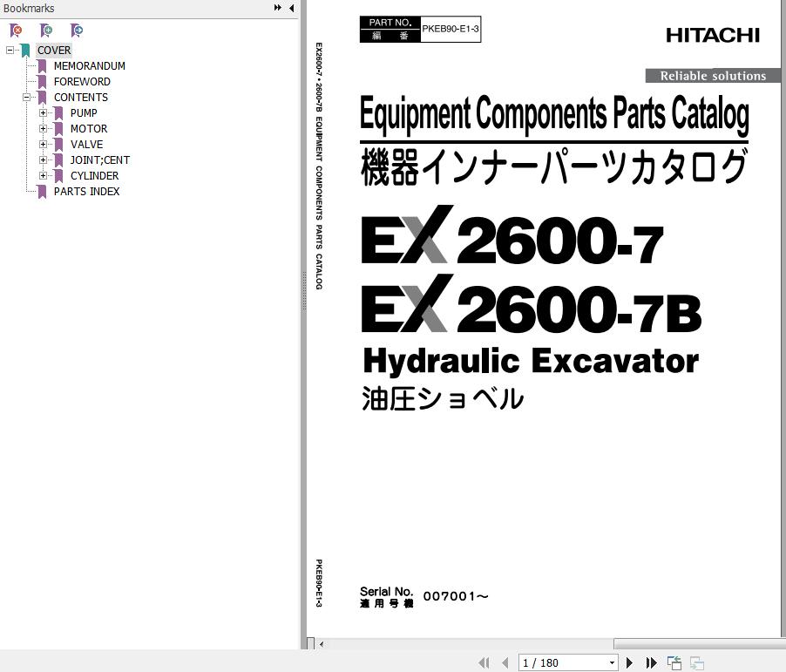Click the split view handle at bottom-left of document
Viewport: 786px width, 672px height.
(311, 643)
